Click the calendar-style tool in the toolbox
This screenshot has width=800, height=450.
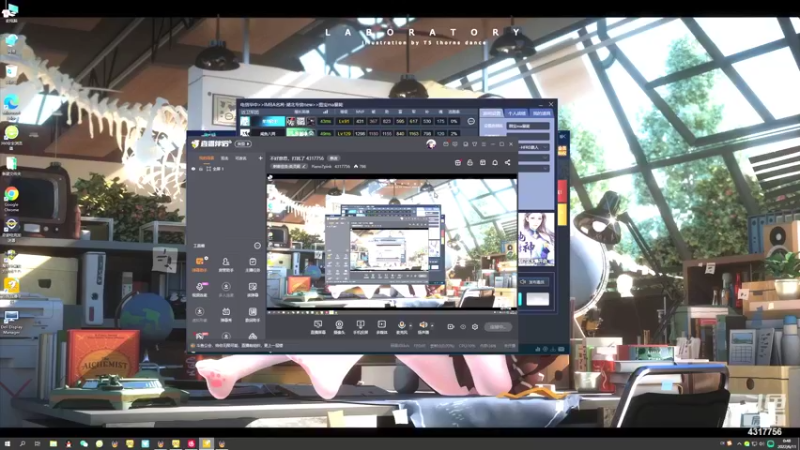click(226, 314)
